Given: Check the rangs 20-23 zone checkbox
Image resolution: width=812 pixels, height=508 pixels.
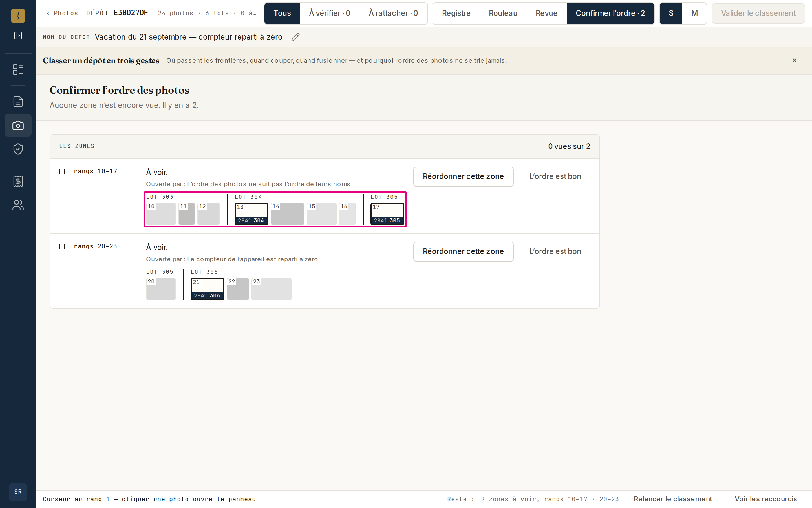Looking at the screenshot, I should coord(62,247).
